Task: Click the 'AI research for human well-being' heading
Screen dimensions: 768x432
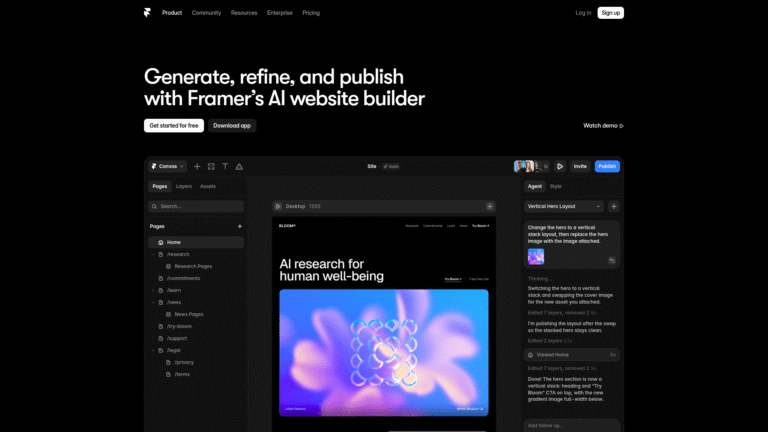Action: (332, 270)
